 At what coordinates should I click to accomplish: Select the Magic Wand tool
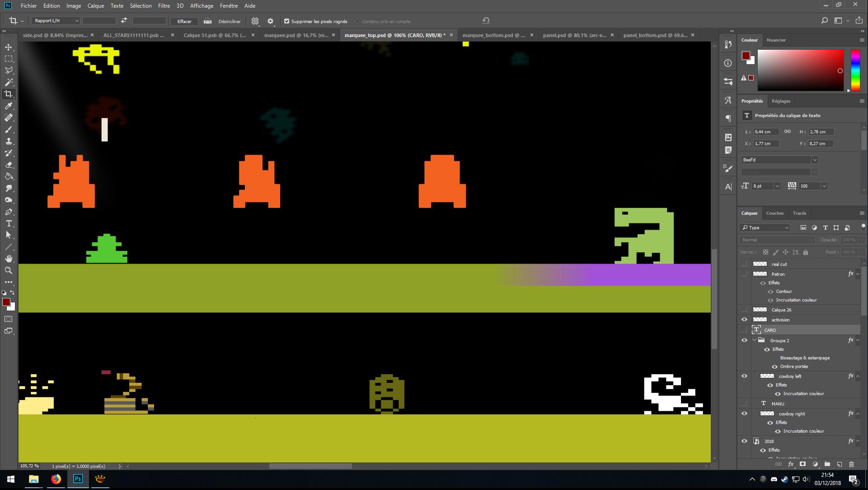tap(9, 82)
